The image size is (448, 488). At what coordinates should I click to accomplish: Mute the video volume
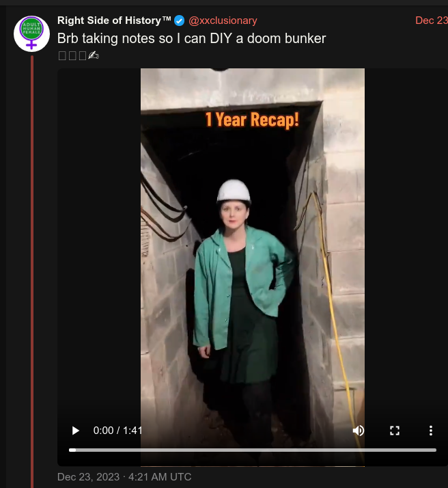point(358,431)
